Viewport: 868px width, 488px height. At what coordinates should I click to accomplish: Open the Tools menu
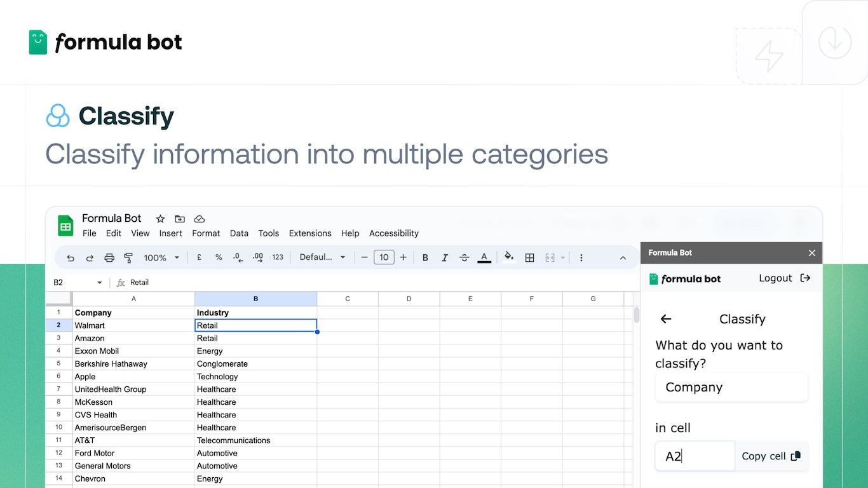(x=269, y=233)
